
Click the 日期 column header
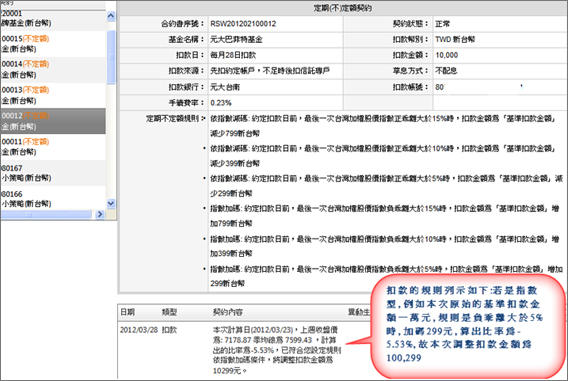pos(127,312)
